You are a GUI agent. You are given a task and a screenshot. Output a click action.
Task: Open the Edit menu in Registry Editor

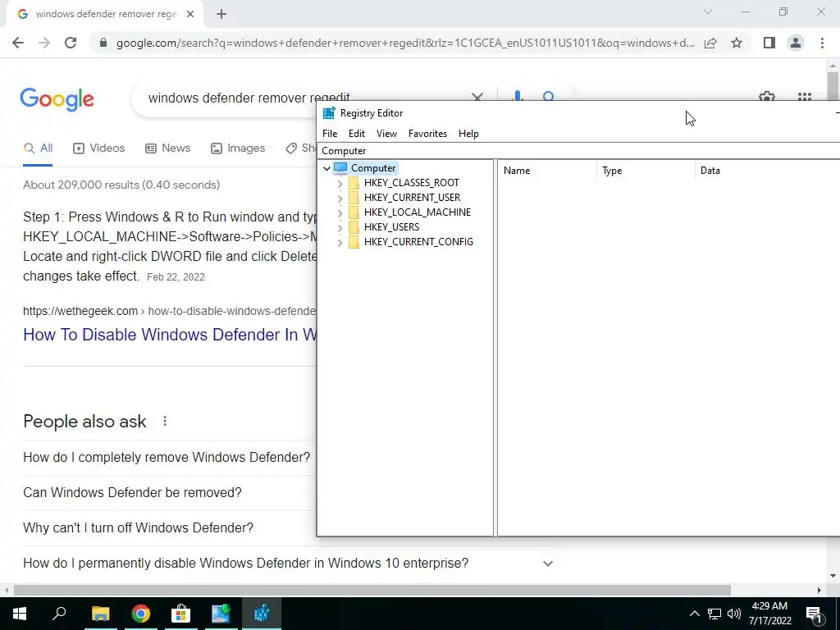click(x=357, y=134)
